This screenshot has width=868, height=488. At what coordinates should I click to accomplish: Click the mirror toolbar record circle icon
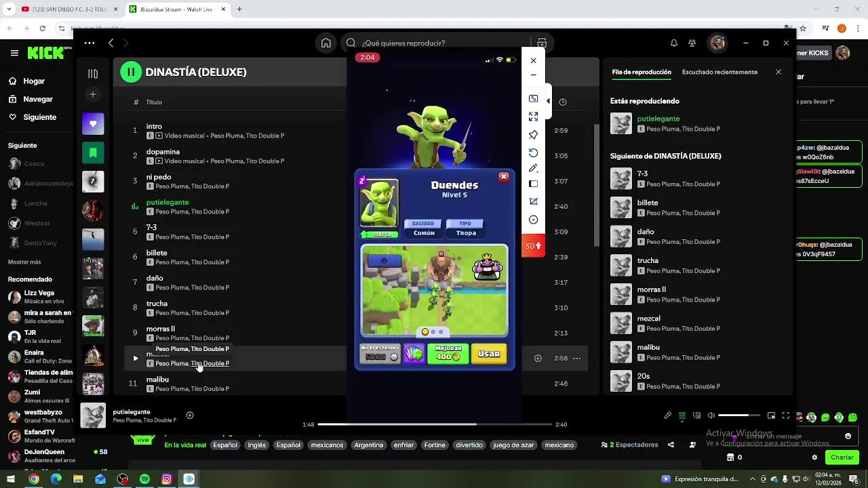coord(533,220)
